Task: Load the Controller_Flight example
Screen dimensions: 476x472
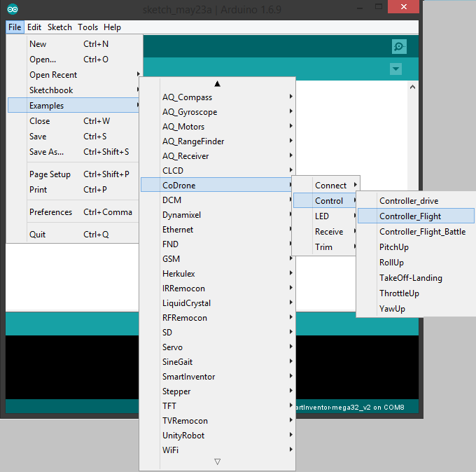Action: click(x=416, y=216)
